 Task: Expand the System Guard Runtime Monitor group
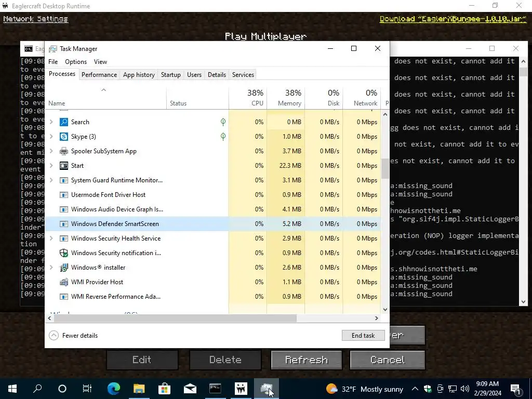coord(51,180)
